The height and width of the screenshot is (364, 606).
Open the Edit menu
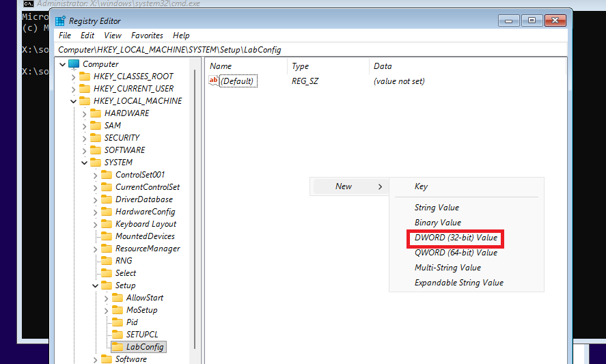pos(87,36)
